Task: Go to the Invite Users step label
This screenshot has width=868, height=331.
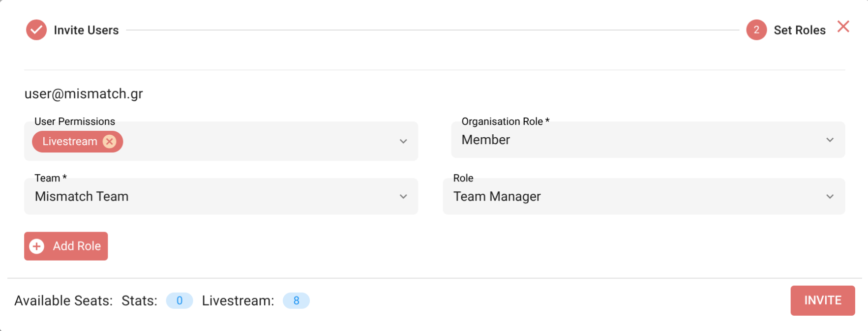Action: [x=86, y=30]
